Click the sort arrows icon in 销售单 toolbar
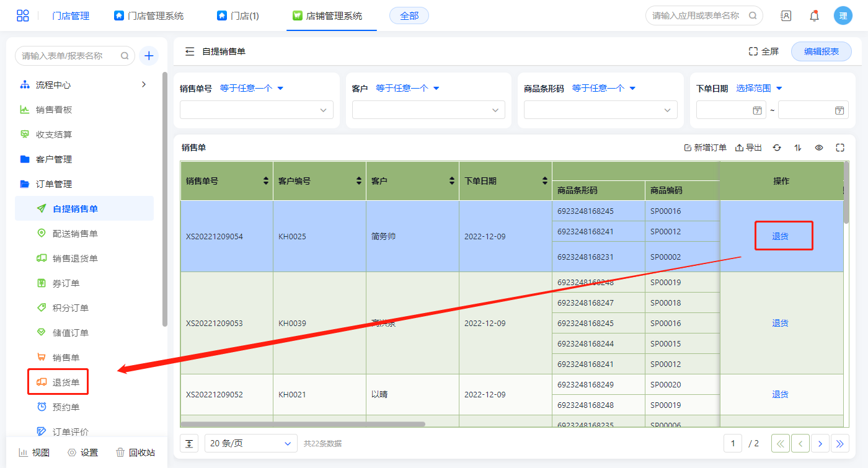This screenshot has height=468, width=868. (798, 148)
